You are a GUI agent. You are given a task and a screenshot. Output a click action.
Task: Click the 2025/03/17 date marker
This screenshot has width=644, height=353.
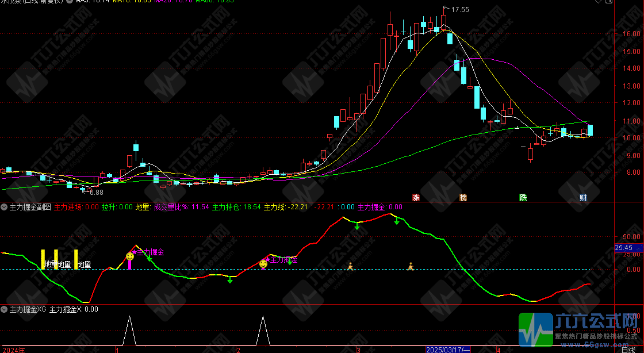coord(448,350)
